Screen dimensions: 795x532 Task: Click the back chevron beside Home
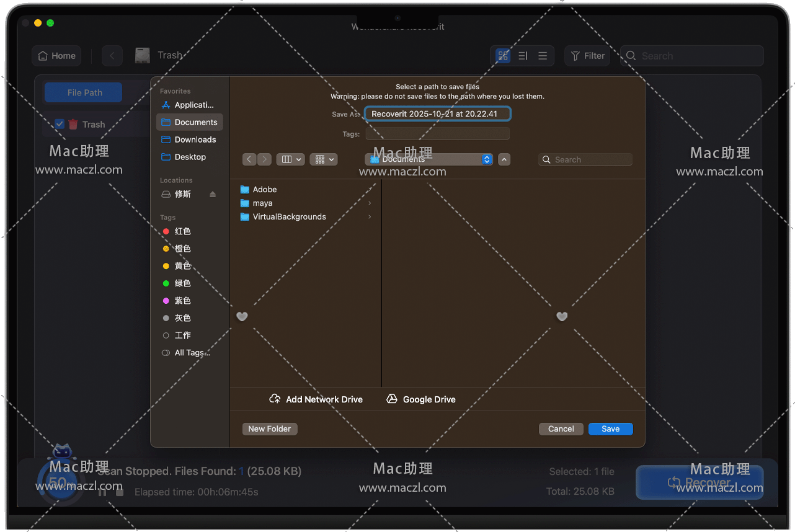pyautogui.click(x=112, y=56)
